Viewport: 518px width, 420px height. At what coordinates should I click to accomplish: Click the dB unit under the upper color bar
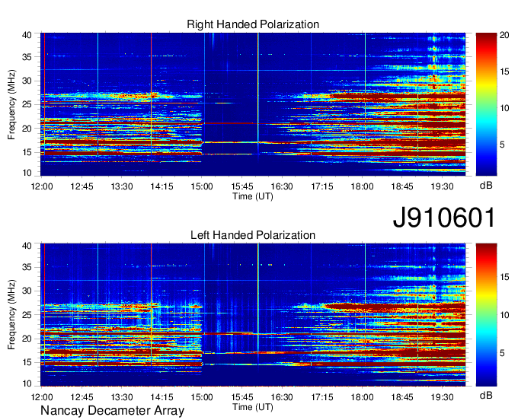[x=486, y=186]
